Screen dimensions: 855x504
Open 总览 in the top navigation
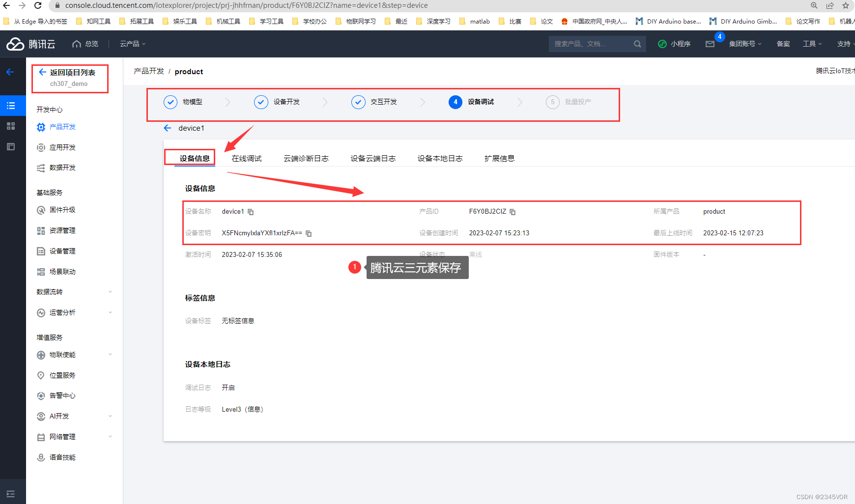tap(85, 44)
